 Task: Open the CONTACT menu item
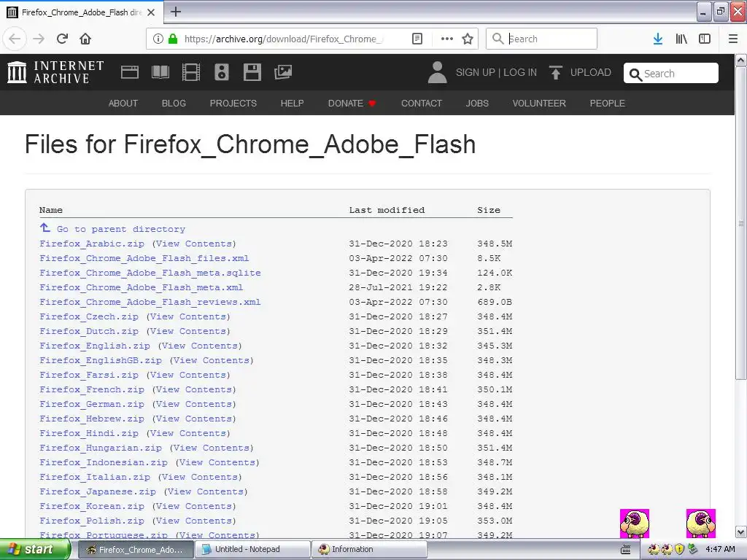click(422, 104)
